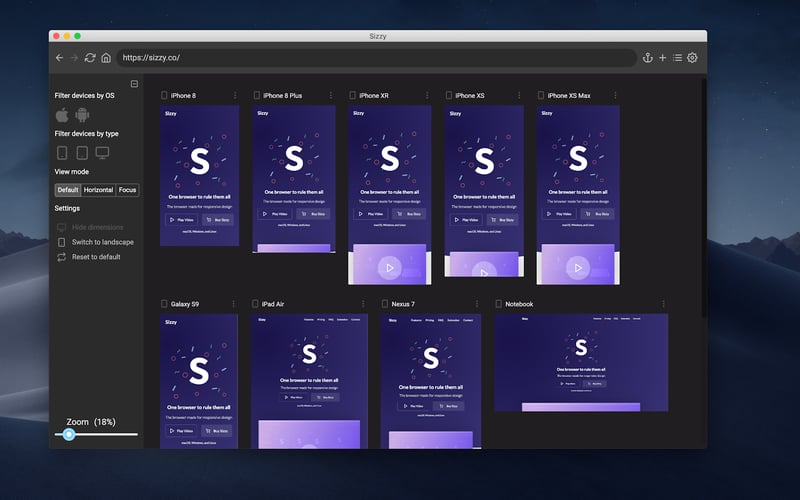Screen dimensions: 800x500
Task: Click the anchor icon in toolbar
Action: pos(647,58)
